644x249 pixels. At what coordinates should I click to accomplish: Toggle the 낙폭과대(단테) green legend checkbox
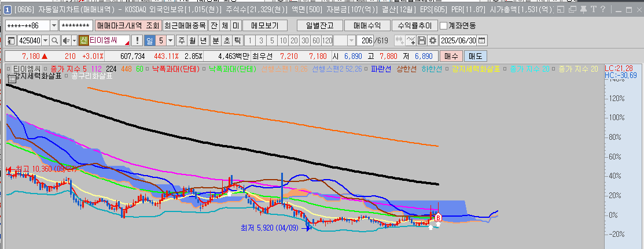(204, 69)
